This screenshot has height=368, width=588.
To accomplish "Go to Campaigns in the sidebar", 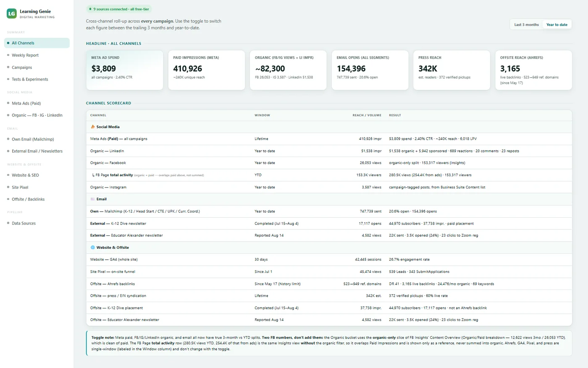I will coord(37,67).
